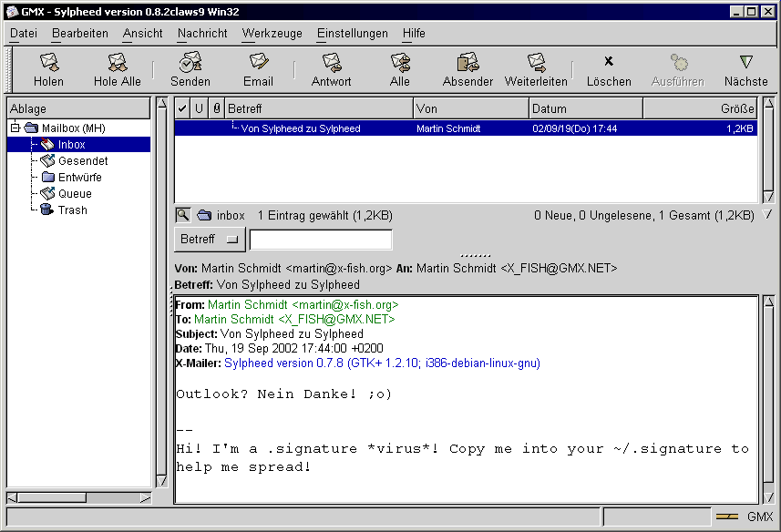Screen dimensions: 781x532
Task: Click the folder tree horizontal scrollbar thumb
Action: tap(52, 497)
